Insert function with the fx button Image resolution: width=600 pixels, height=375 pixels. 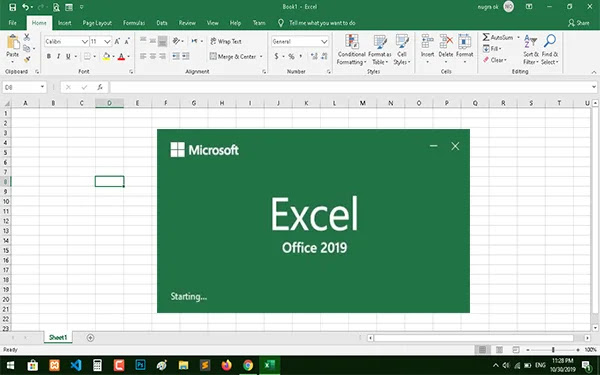pos(100,87)
